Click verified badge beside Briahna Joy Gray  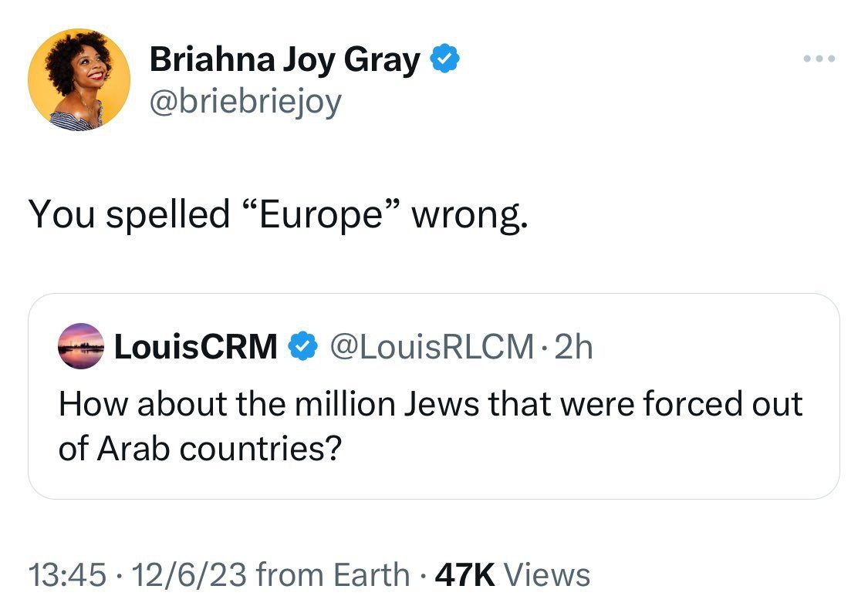pos(446,59)
